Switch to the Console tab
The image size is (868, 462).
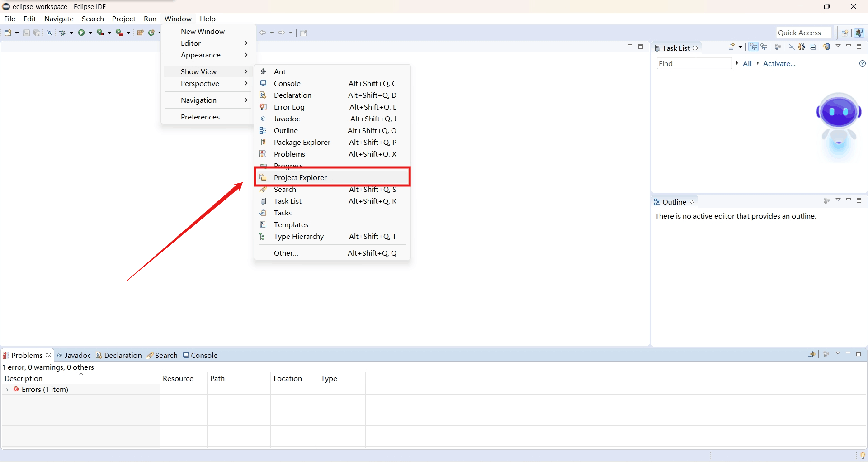tap(200, 355)
